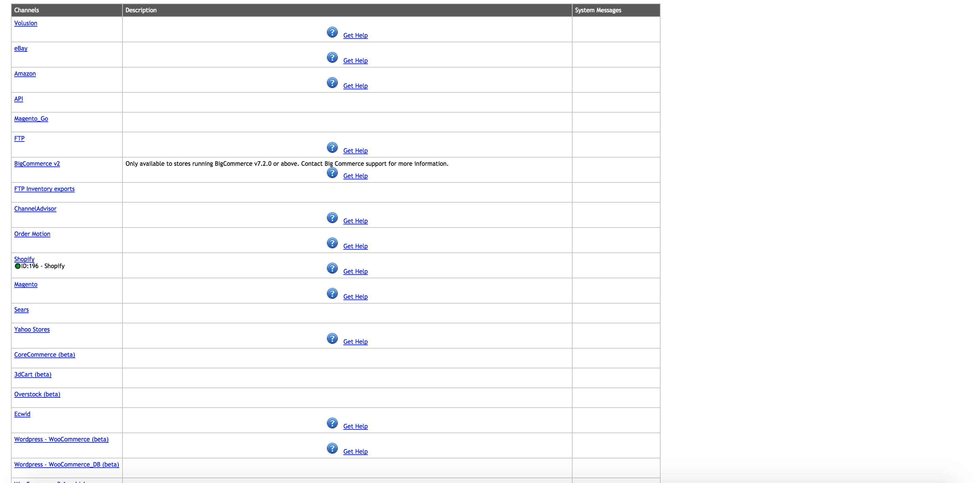Click Get Help for Order Motion

(x=355, y=246)
